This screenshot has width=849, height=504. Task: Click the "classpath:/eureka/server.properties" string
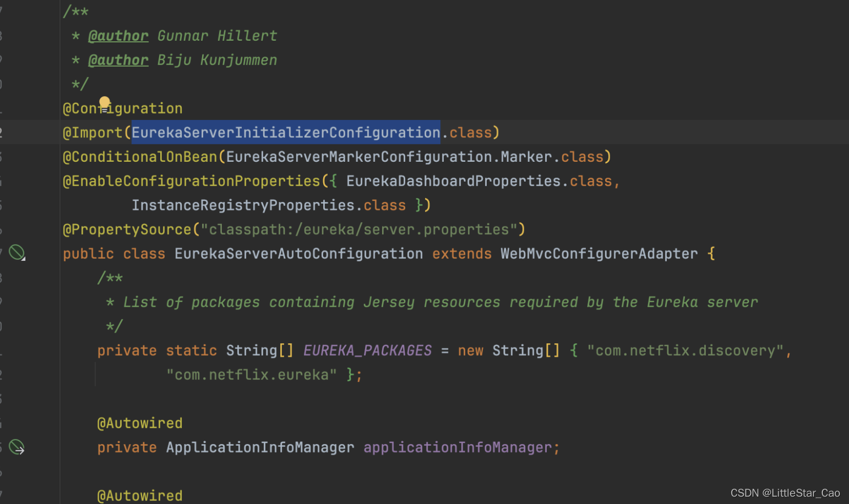point(359,230)
